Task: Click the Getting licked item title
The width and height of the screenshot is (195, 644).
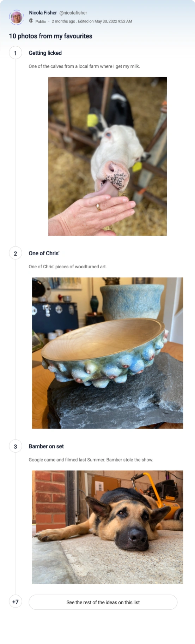Action: click(x=45, y=53)
